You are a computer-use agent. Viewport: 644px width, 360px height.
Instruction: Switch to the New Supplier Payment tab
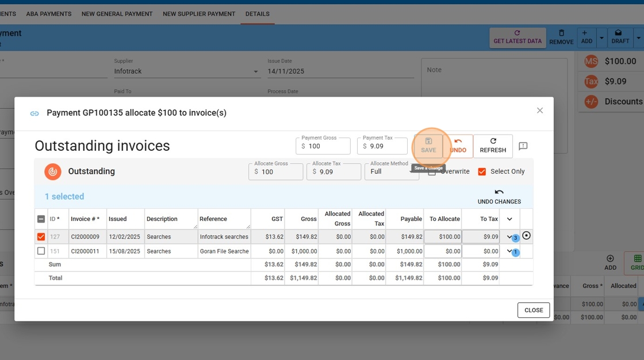coord(198,14)
